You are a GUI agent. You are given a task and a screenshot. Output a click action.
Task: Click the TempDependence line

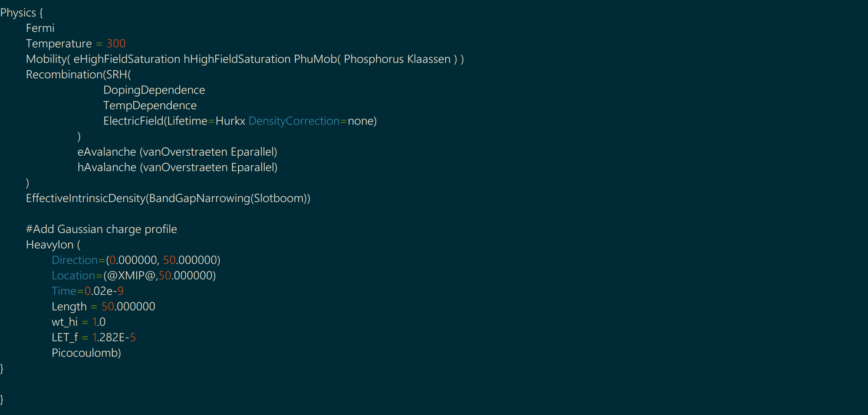[x=150, y=105]
